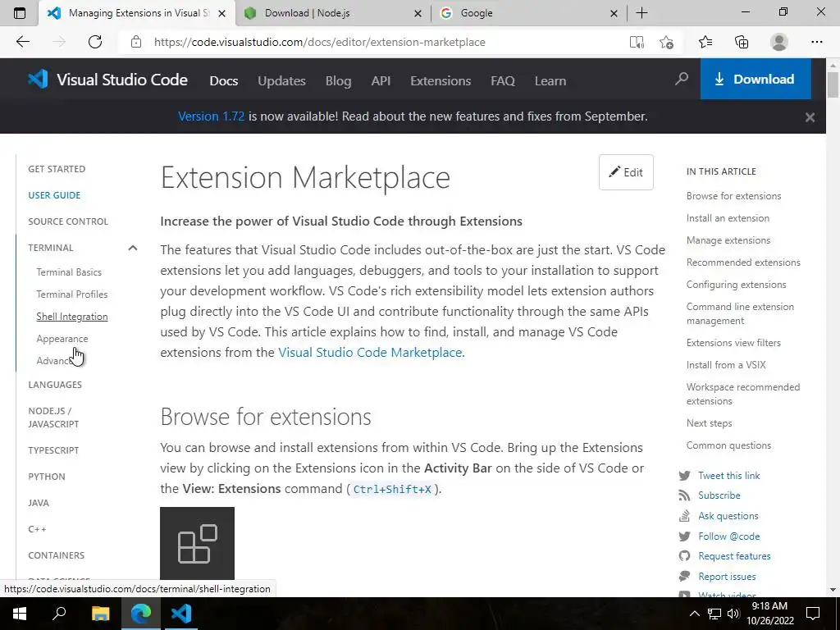Viewport: 840px width, 630px height.
Task: Click the RSS icon beside Subscribe
Action: pos(684,495)
